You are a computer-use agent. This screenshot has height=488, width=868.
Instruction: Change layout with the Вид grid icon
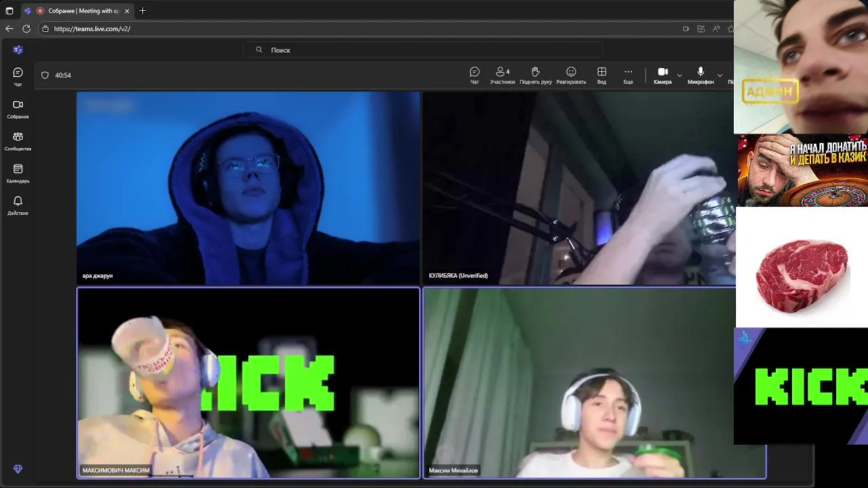[601, 75]
